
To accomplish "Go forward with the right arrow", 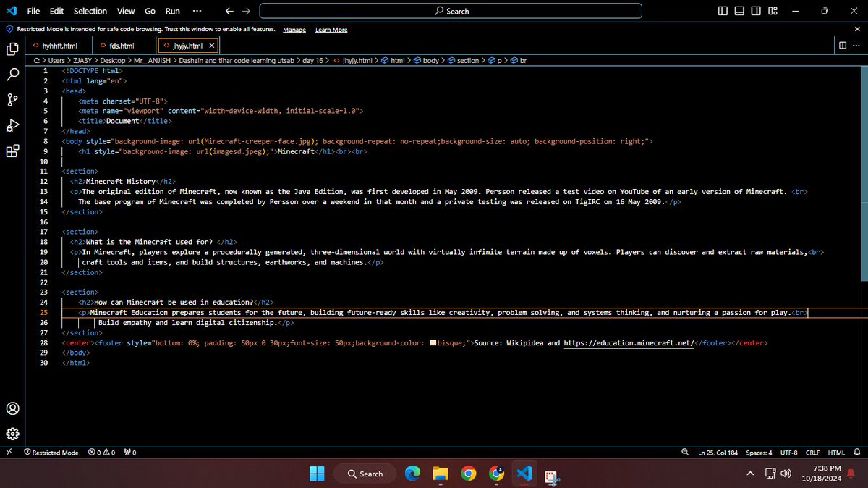I will click(x=246, y=11).
